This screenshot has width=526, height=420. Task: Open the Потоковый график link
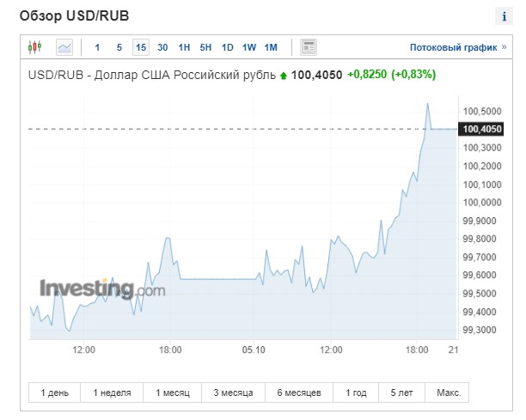click(452, 48)
